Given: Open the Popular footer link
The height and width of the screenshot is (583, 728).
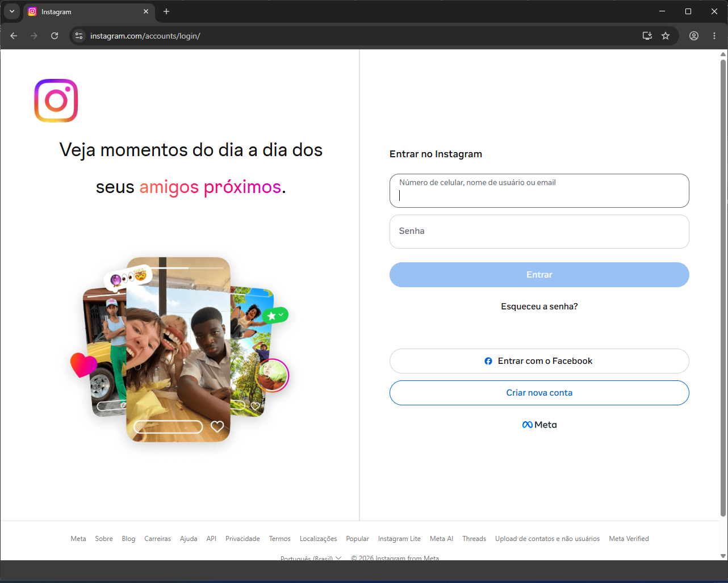Looking at the screenshot, I should pos(358,539).
